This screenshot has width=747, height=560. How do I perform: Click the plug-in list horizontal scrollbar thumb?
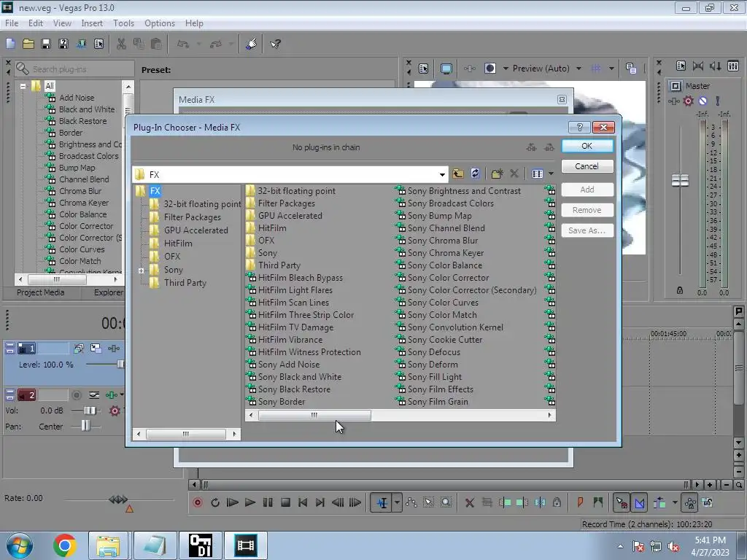pyautogui.click(x=314, y=415)
